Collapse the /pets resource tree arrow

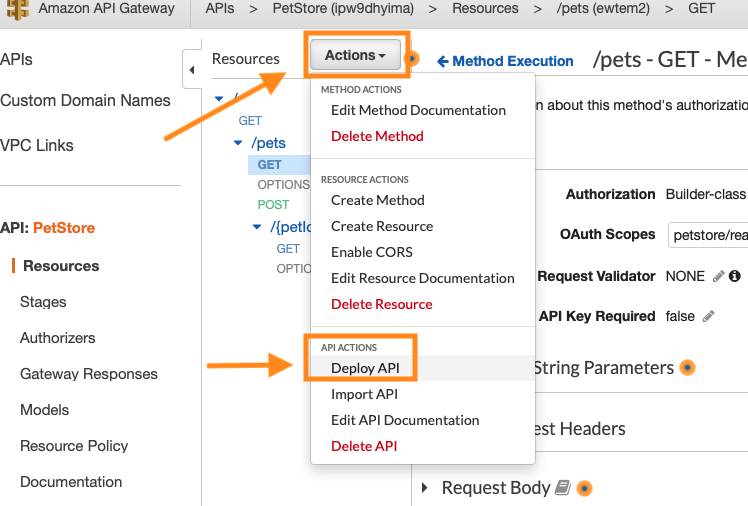238,143
